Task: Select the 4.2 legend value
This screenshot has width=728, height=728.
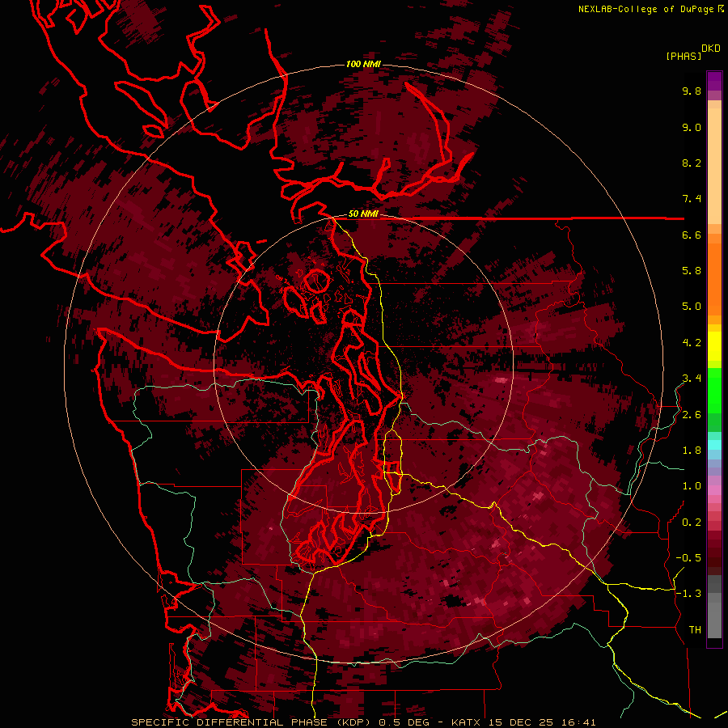Action: click(692, 343)
